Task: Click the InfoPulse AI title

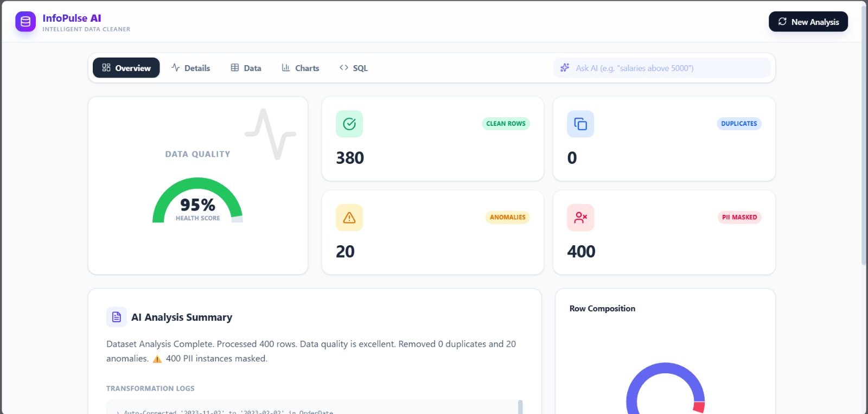Action: pyautogui.click(x=72, y=18)
